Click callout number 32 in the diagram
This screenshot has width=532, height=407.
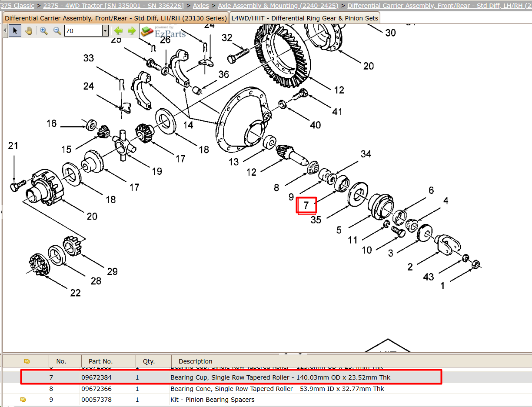(227, 38)
